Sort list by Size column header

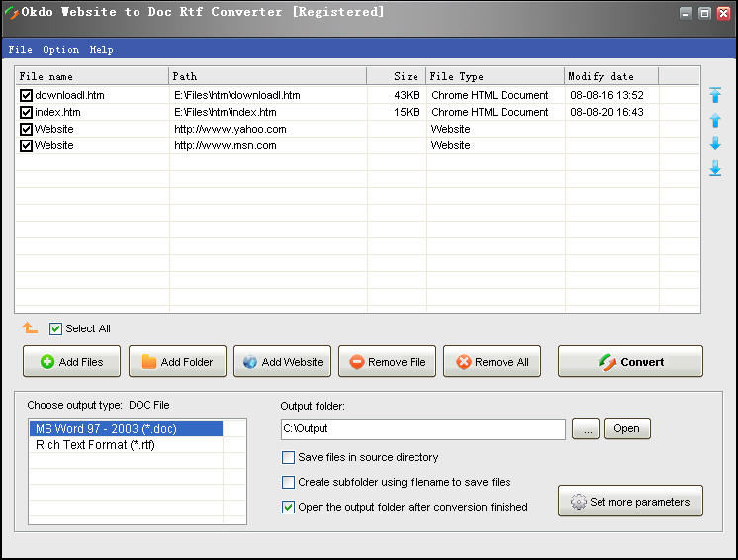(x=397, y=76)
